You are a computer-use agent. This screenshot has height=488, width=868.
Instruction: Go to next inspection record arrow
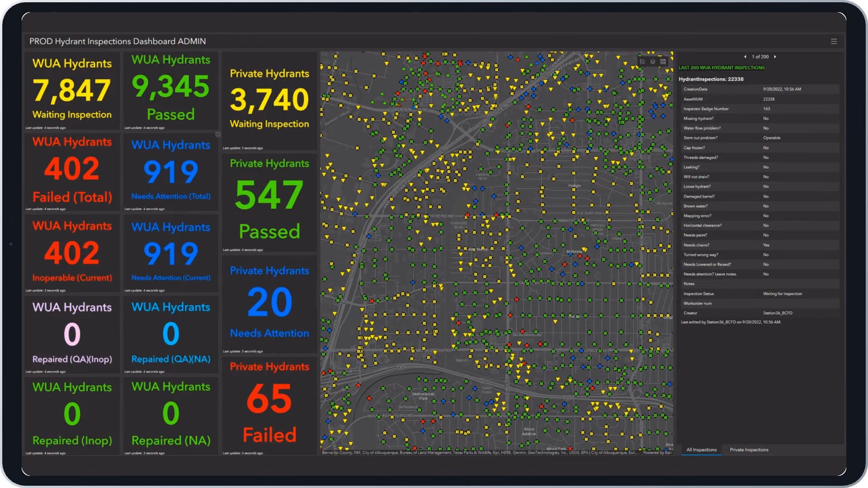(775, 56)
